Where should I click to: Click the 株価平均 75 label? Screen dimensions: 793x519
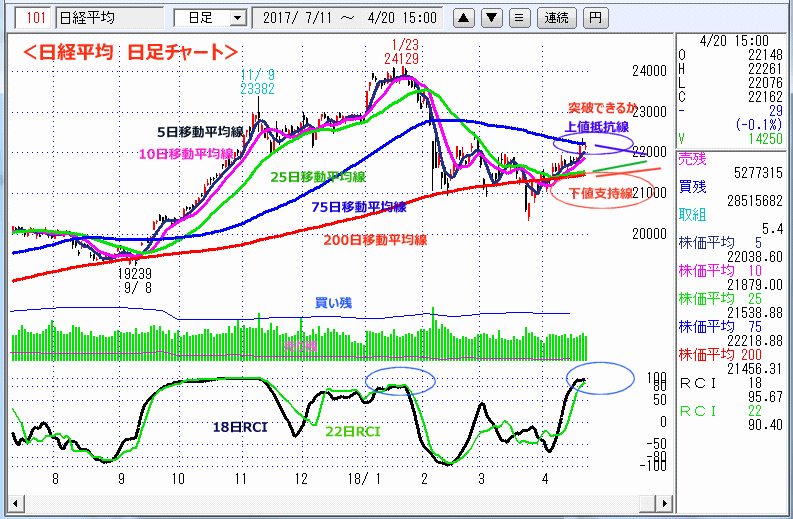(x=720, y=326)
